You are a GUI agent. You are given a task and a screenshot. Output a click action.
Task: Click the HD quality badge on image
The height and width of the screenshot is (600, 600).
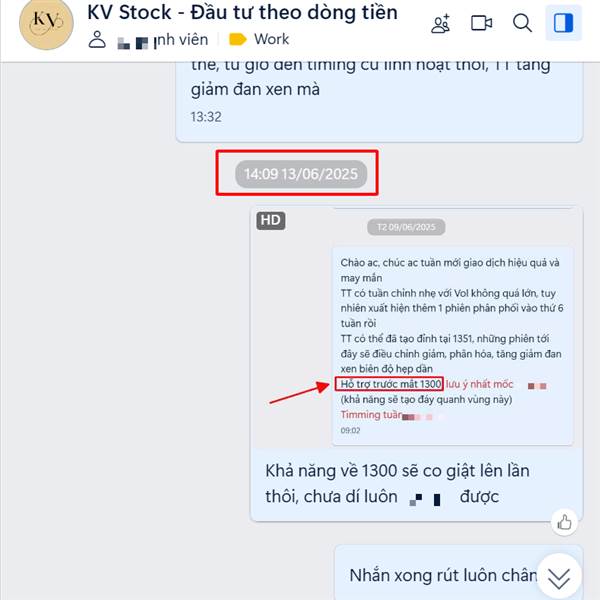[x=271, y=220]
